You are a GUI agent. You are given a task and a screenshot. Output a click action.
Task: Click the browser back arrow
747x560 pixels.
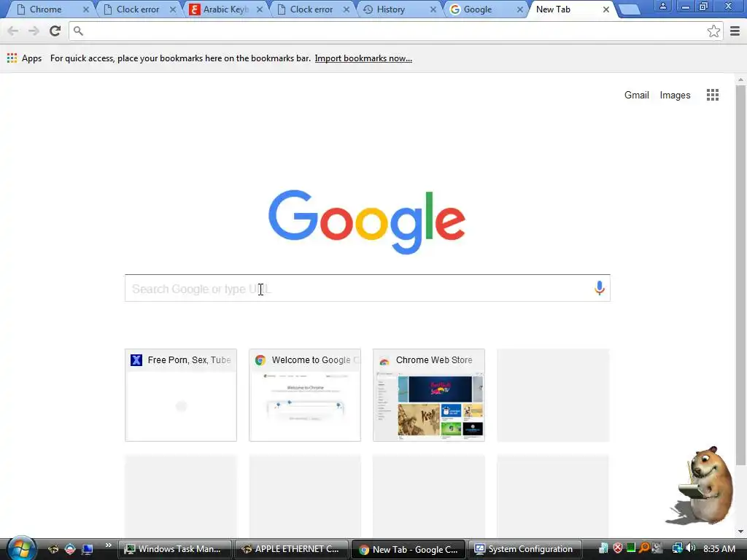click(x=13, y=31)
